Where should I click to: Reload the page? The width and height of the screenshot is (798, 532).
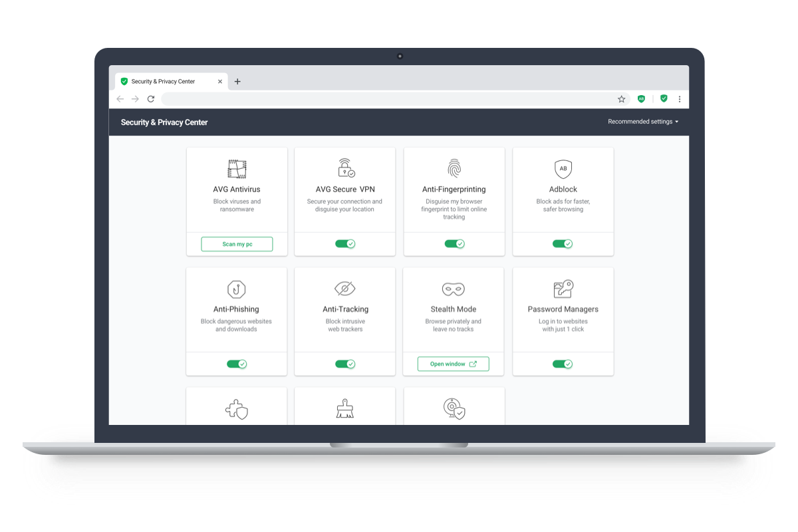point(151,99)
